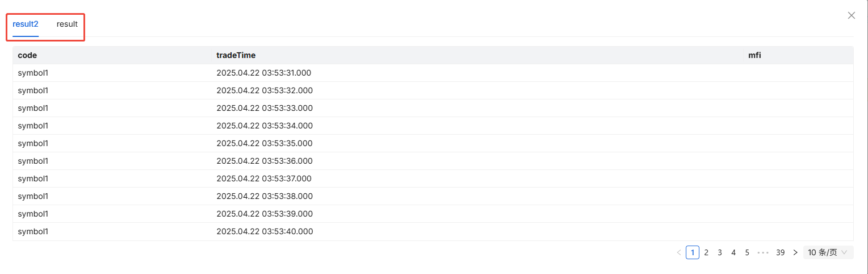Image resolution: width=868 pixels, height=274 pixels.
Task: Switch to the result2 tab
Action: click(26, 24)
